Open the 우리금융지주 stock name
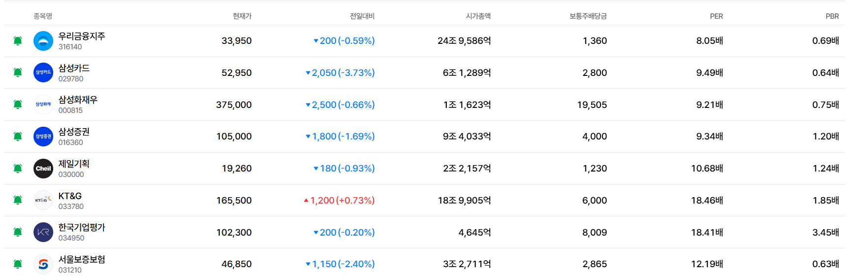Viewport: 868px width, 278px height. pos(82,36)
